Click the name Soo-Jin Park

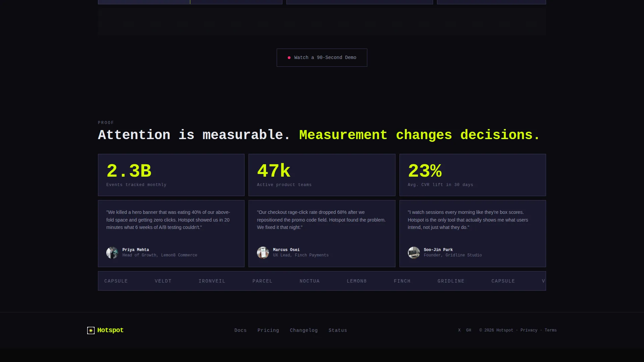click(x=438, y=250)
